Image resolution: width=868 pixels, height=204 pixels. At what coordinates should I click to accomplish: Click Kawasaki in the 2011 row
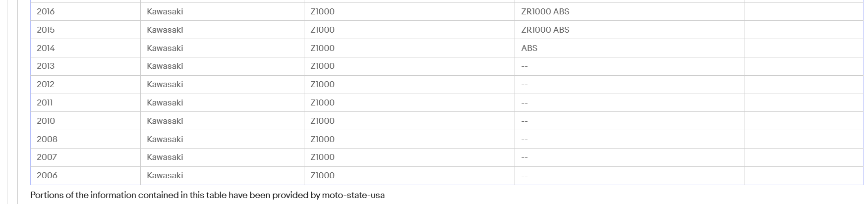click(x=165, y=102)
